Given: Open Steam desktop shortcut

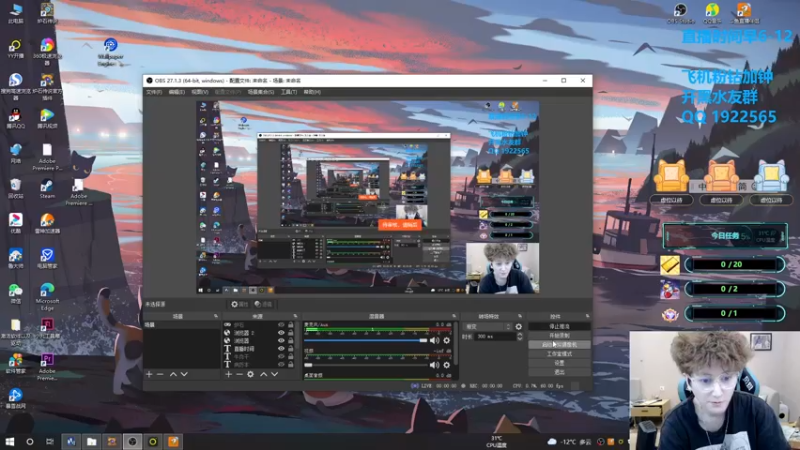Looking at the screenshot, I should 47,189.
